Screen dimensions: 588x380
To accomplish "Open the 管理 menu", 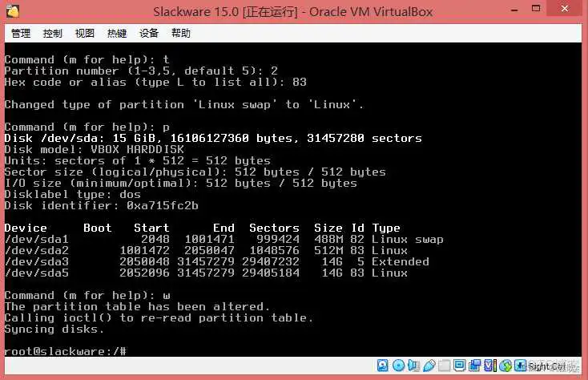I will pyautogui.click(x=21, y=34).
